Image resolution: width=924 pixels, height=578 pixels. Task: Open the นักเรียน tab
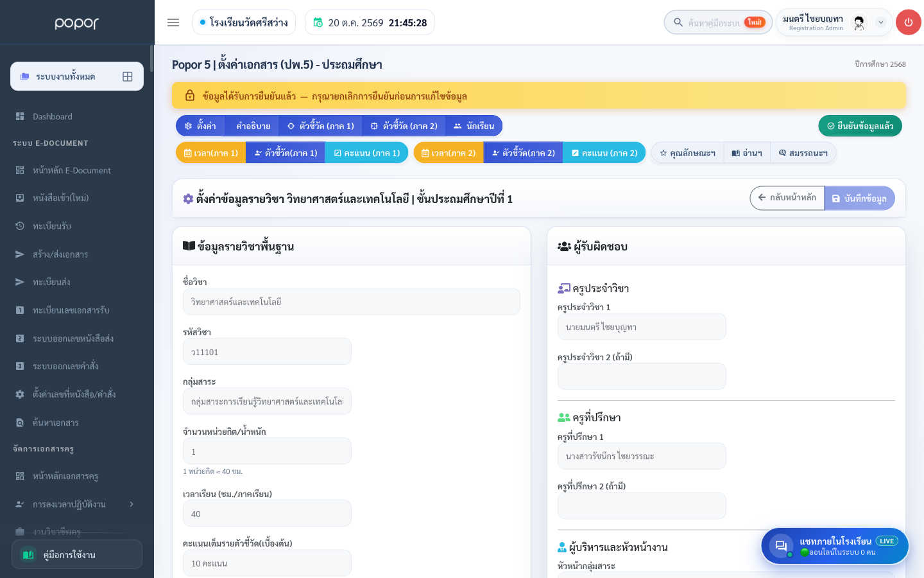pyautogui.click(x=474, y=126)
